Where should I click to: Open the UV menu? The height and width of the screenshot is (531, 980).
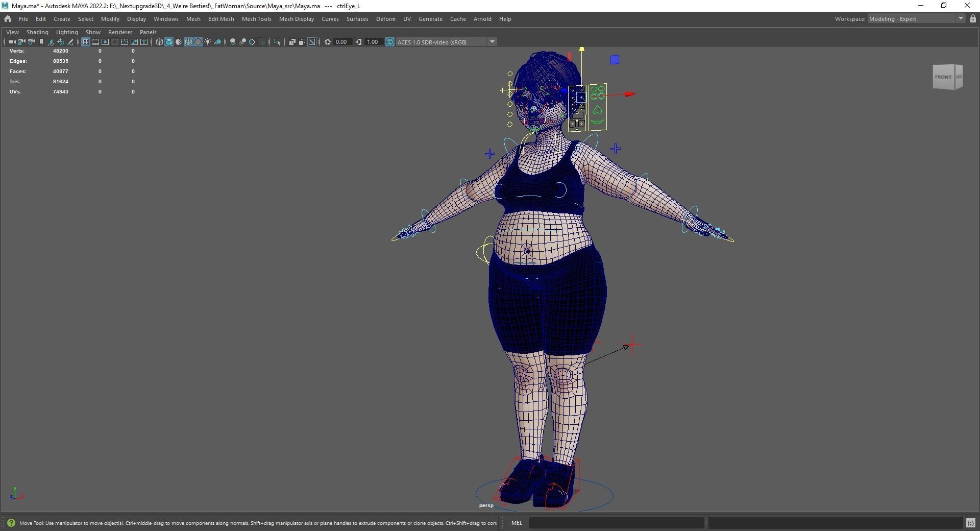tap(407, 19)
